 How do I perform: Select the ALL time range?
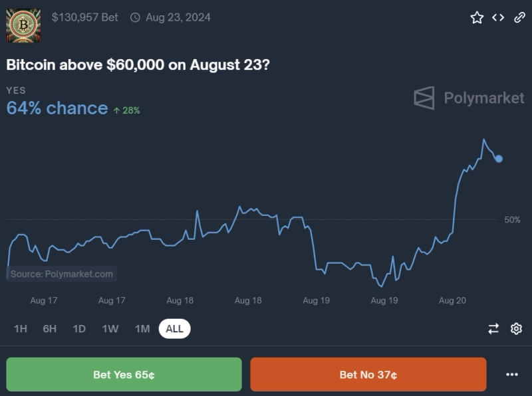(x=174, y=328)
